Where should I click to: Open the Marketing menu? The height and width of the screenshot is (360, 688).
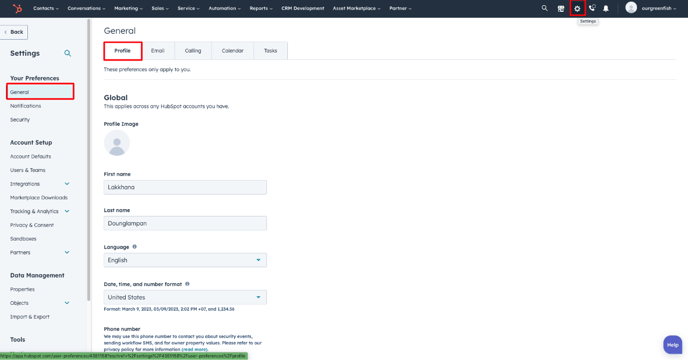128,8
